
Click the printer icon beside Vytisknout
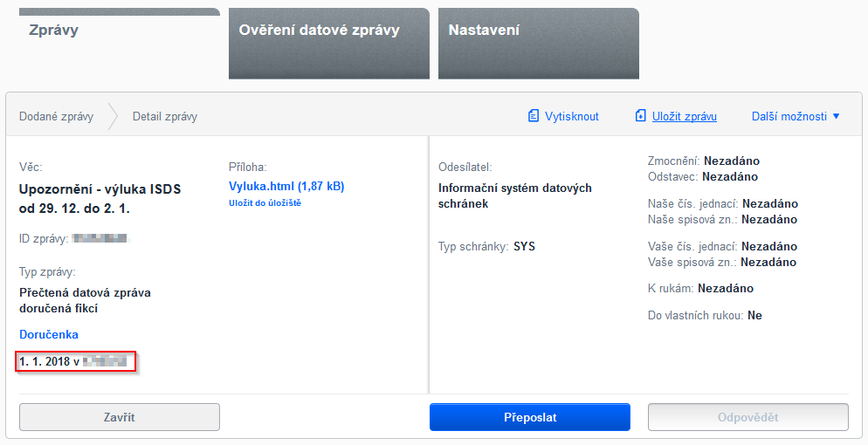[x=533, y=116]
